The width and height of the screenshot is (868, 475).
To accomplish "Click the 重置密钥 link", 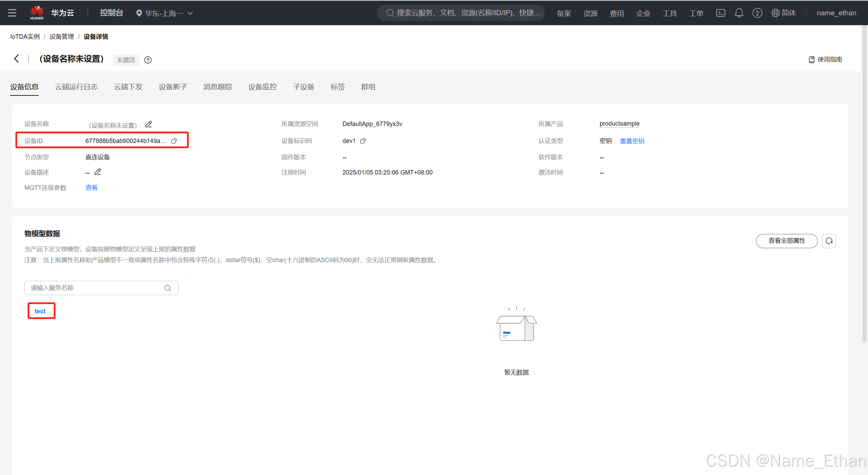I will click(x=632, y=141).
